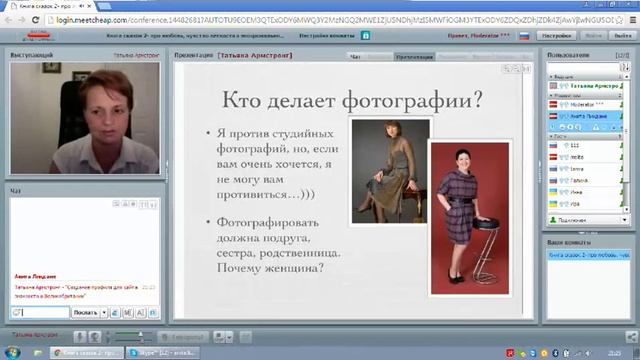Screen dimensions: 640x360
Task: Click the rightmost blue icon in chat input row
Action: (153, 313)
